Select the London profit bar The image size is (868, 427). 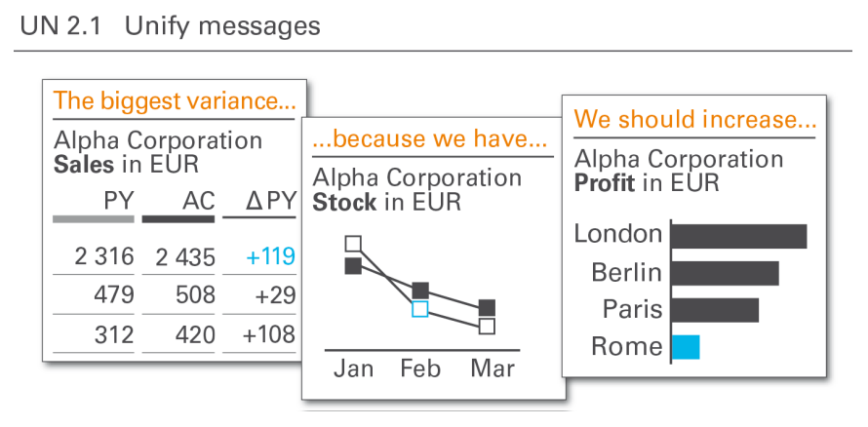(739, 236)
